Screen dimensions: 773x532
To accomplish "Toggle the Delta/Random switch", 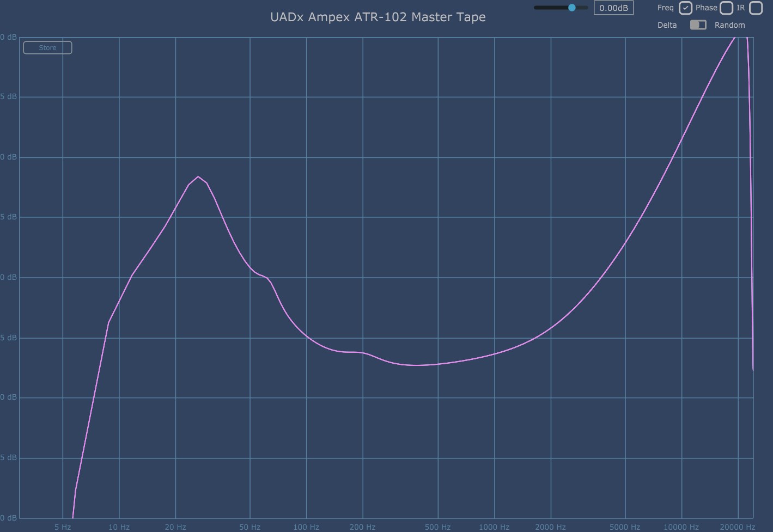I will coord(698,25).
